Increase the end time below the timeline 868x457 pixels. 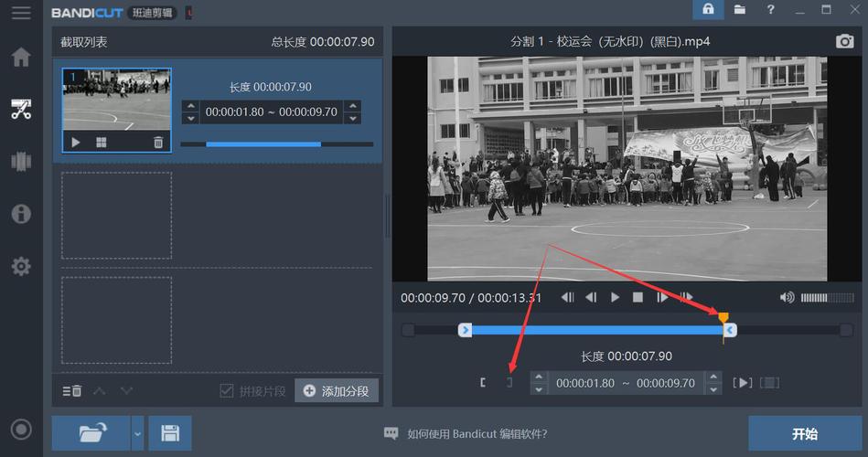[713, 377]
